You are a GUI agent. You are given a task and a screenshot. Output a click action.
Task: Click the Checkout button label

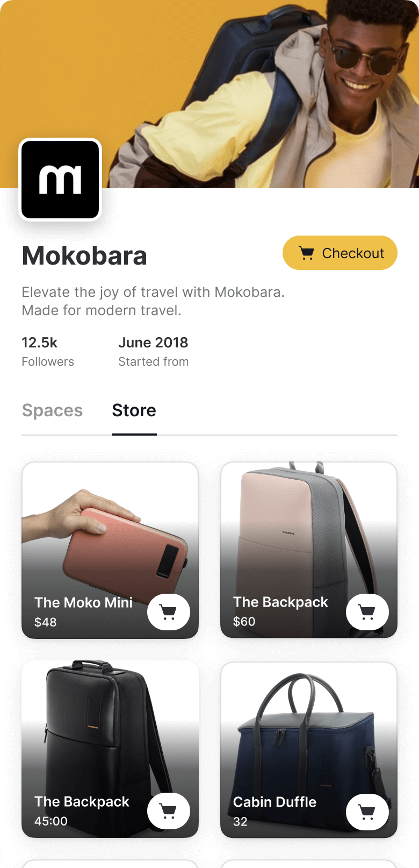353,253
